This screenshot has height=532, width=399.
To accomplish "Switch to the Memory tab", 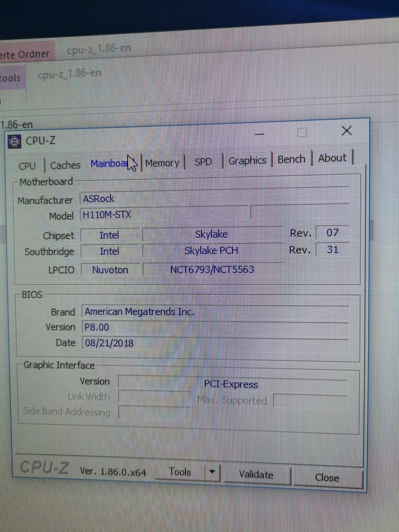I will click(x=162, y=163).
